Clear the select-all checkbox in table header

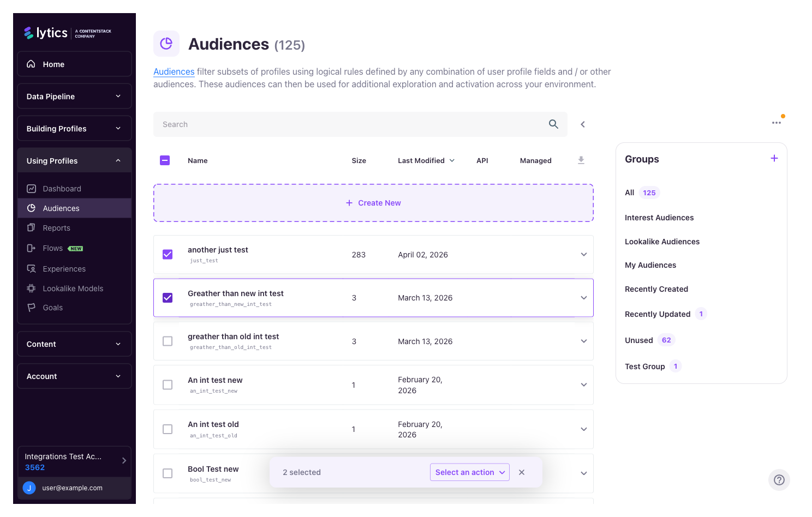[165, 160]
